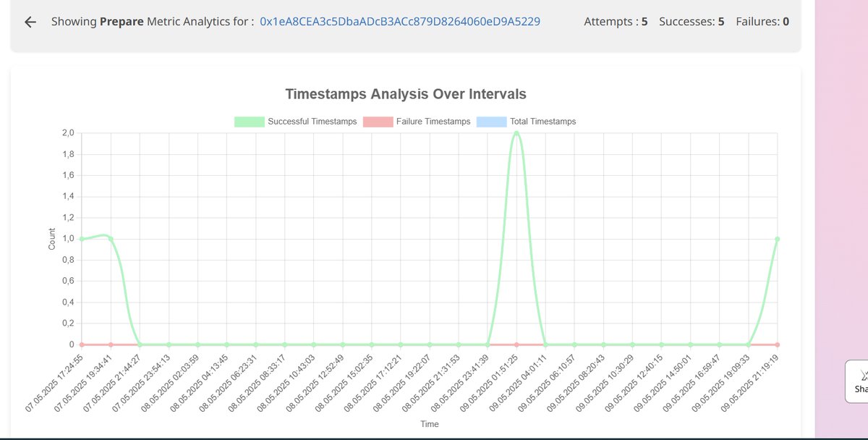This screenshot has height=440, width=868.
Task: Click the x-axis label 09.05.2025 19:09:33
Action: coord(722,382)
